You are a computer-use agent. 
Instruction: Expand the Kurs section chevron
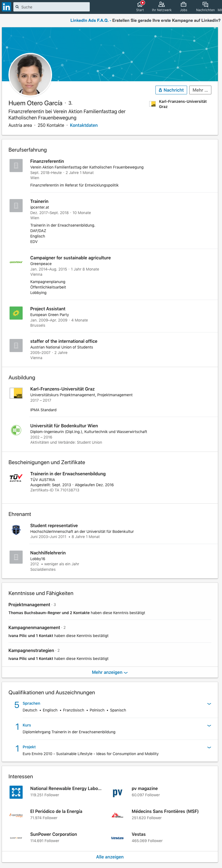point(209,726)
